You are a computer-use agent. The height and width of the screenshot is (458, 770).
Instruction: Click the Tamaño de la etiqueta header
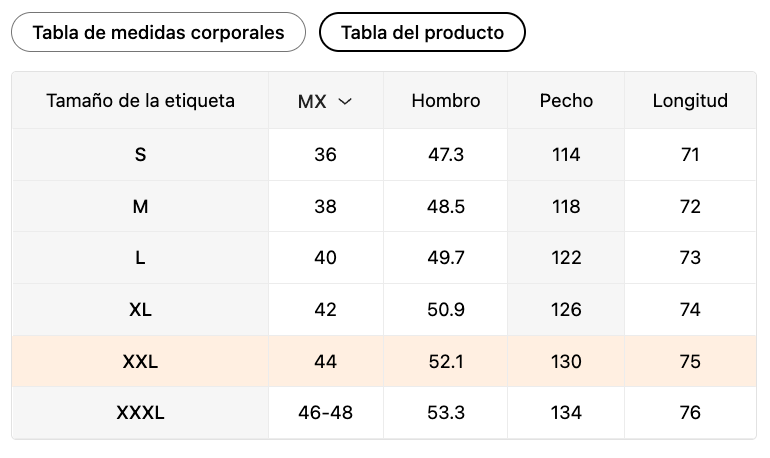pyautogui.click(x=140, y=101)
